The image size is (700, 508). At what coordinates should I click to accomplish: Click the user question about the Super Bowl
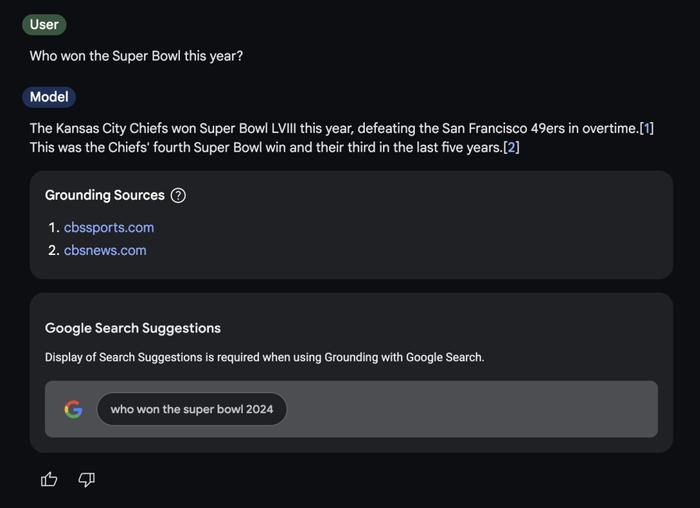136,56
